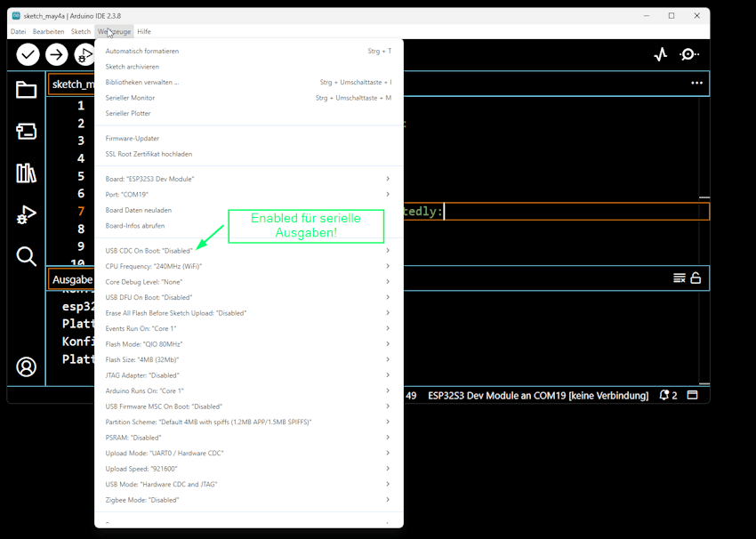Open the Serial Monitor magnifier icon
This screenshot has height=539, width=756.
tap(689, 54)
